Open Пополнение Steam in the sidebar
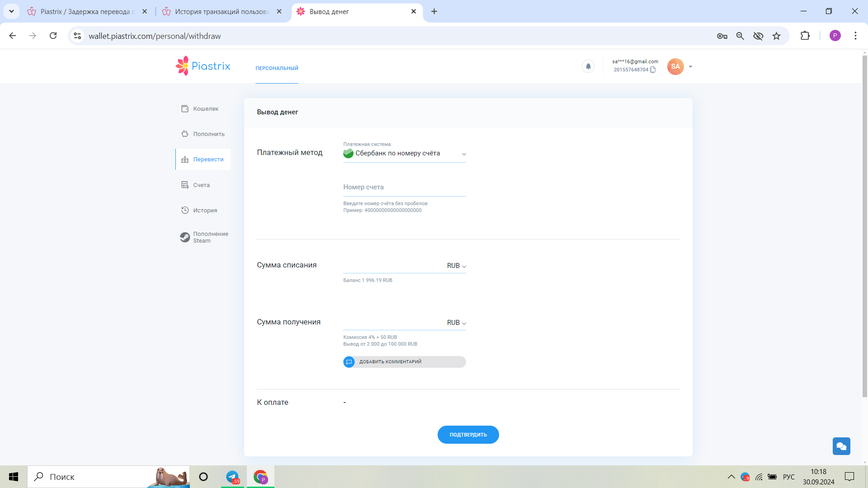Screen dimensions: 868x488 pyautogui.click(x=210, y=237)
